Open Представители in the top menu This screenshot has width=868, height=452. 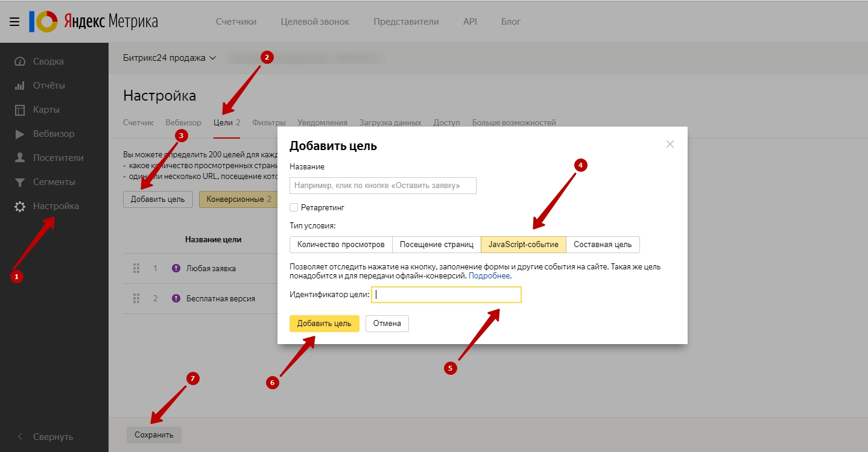(x=406, y=22)
